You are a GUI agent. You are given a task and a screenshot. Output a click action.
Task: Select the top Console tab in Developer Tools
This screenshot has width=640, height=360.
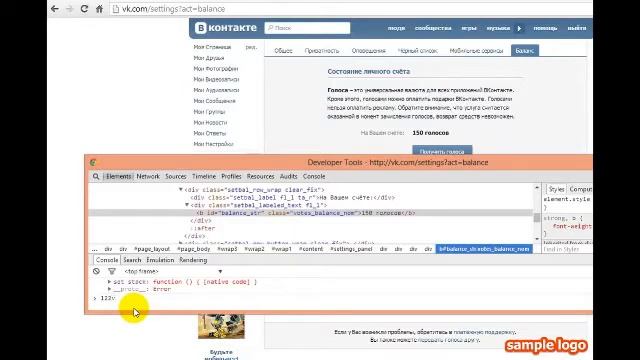pos(314,176)
